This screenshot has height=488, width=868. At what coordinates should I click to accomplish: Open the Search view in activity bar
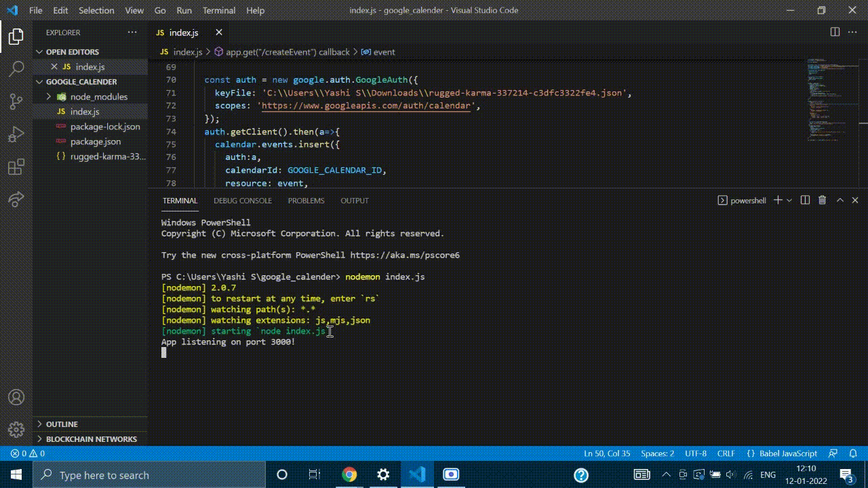pos(16,68)
